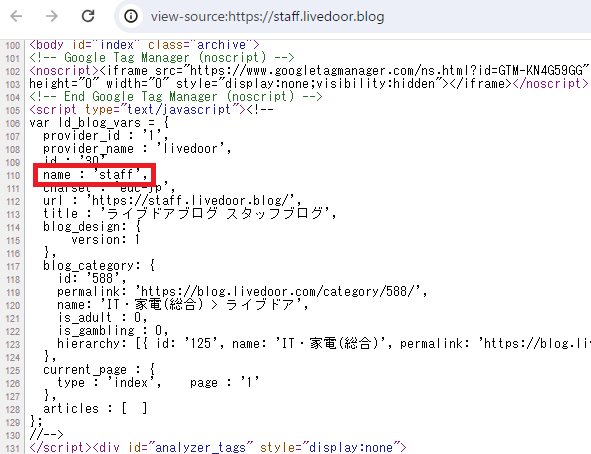Click the is_gambling : 0 line
This screenshot has height=454, width=591.
(x=113, y=330)
